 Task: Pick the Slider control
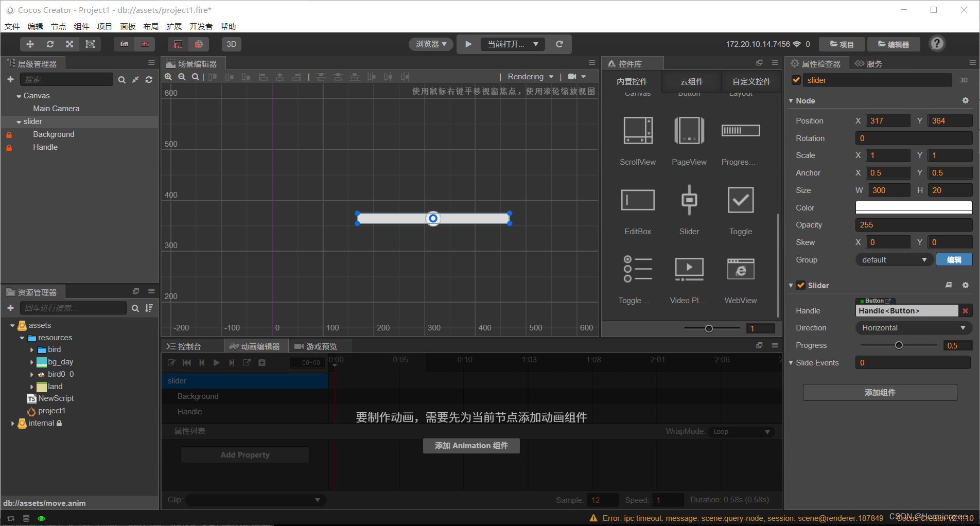pyautogui.click(x=689, y=211)
